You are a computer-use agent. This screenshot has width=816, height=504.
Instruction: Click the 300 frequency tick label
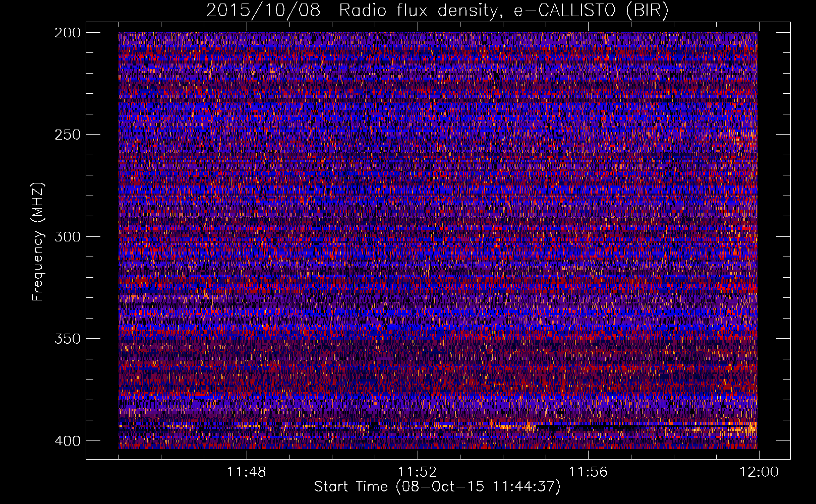coord(67,236)
